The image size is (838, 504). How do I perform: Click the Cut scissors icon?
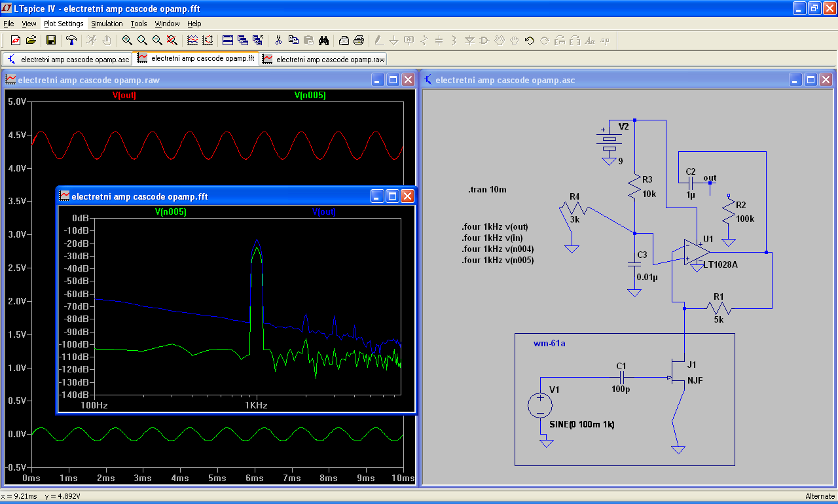tap(278, 40)
